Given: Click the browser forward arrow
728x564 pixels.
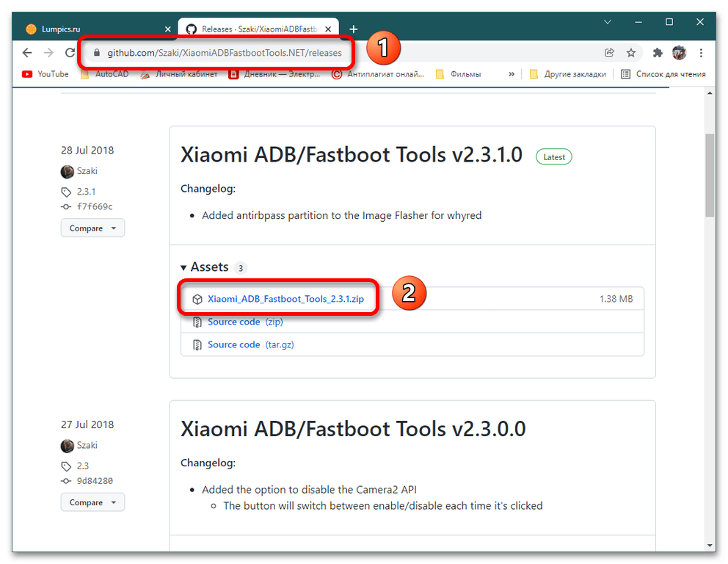Looking at the screenshot, I should 48,53.
